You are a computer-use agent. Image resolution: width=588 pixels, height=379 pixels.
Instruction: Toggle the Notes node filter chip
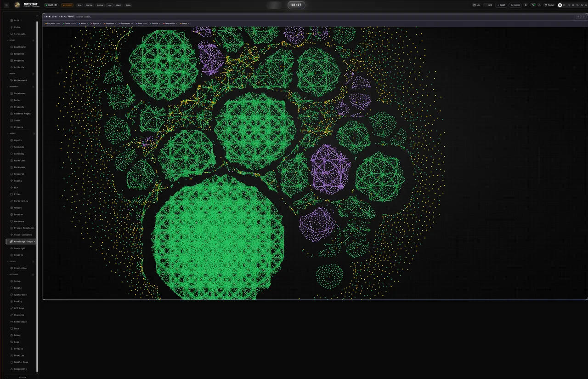tap(83, 23)
